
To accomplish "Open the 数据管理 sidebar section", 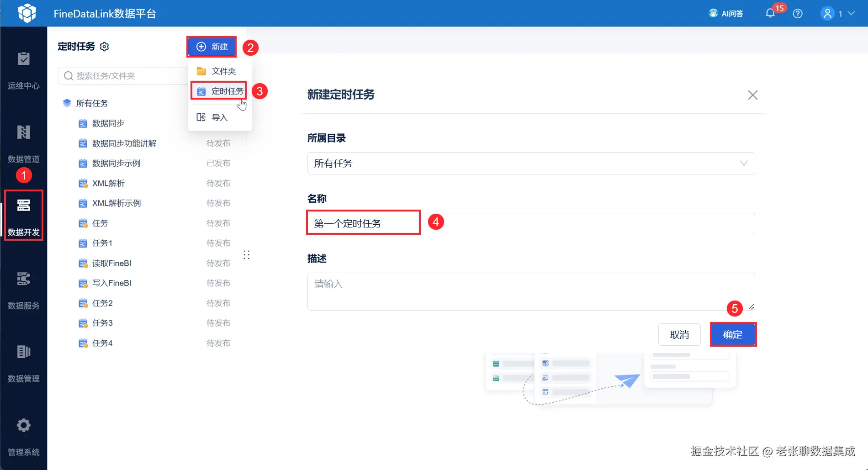I will 24,363.
